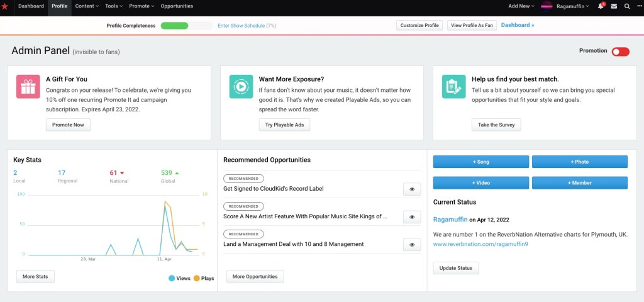Viewport: 644px width, 302px height.
Task: Open the Opportunities menu item
Action: point(177,6)
